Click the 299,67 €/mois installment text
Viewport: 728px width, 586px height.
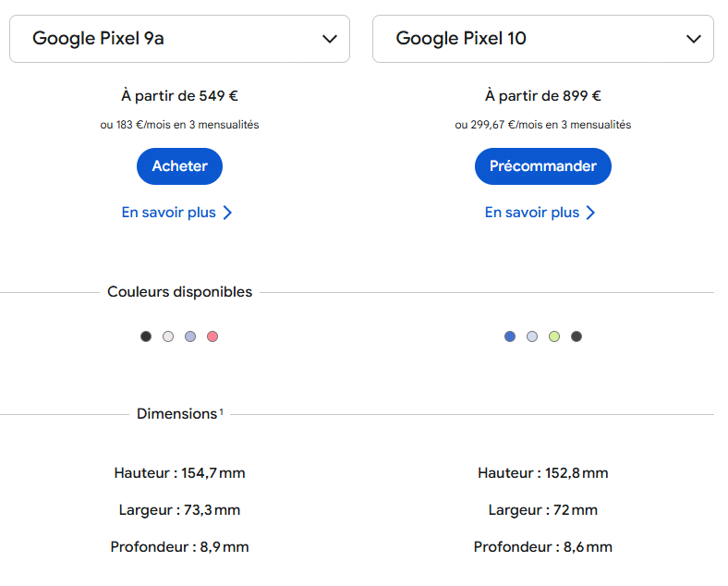tap(542, 125)
